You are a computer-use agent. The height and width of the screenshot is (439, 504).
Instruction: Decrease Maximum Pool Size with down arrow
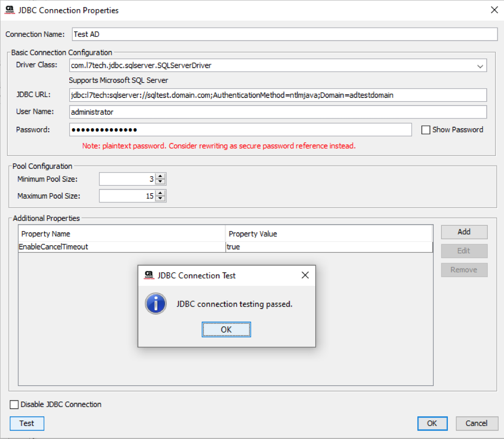coord(160,199)
